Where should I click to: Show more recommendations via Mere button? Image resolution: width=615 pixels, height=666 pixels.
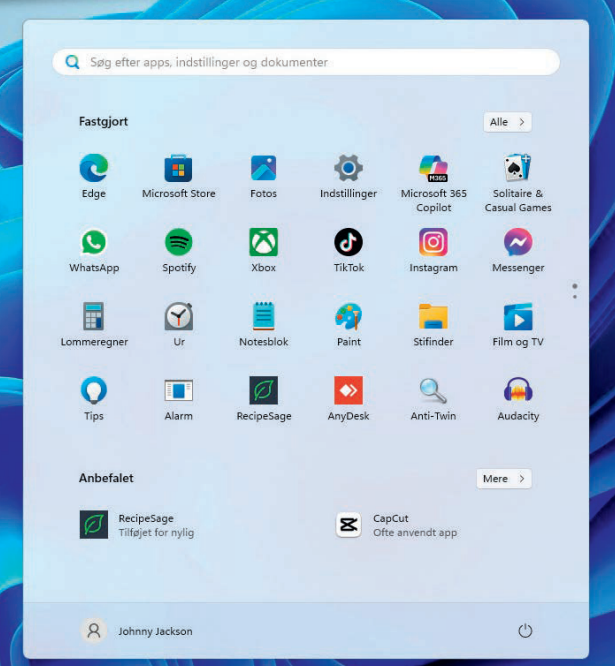tap(503, 479)
